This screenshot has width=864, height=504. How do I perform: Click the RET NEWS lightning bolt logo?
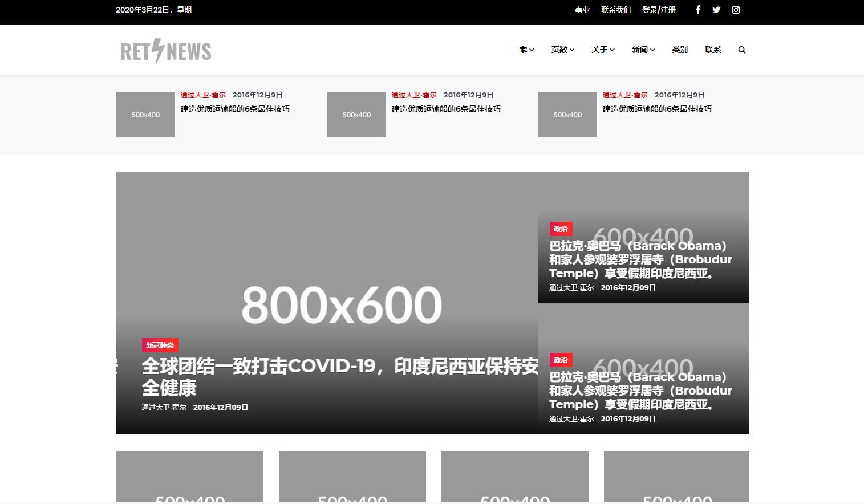165,51
